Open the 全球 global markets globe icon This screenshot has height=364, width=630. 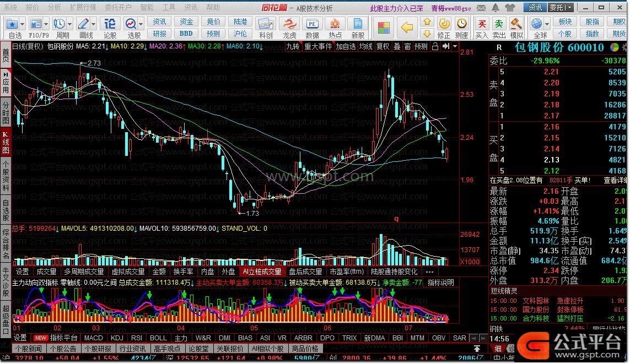click(x=536, y=24)
